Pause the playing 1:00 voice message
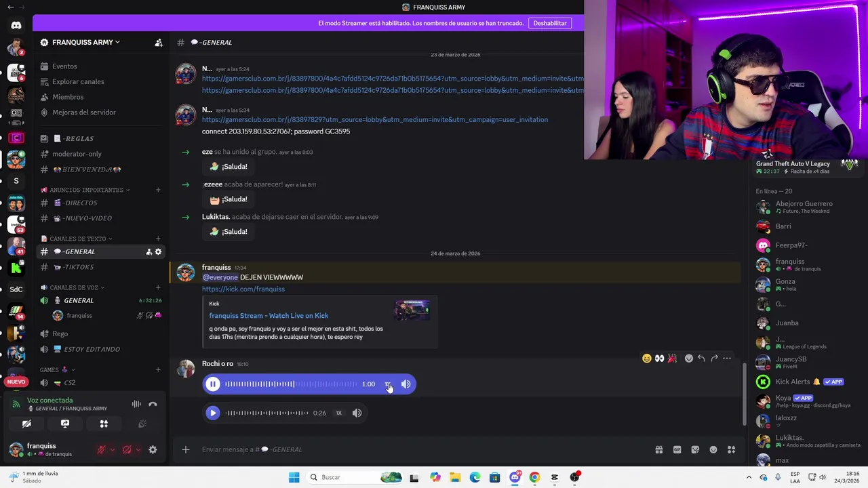The image size is (868, 488). (212, 384)
